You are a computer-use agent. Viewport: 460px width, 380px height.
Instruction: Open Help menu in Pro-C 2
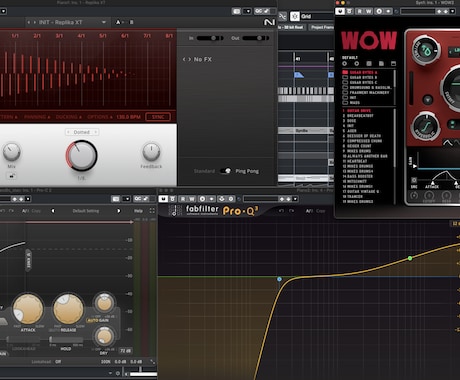[138, 211]
